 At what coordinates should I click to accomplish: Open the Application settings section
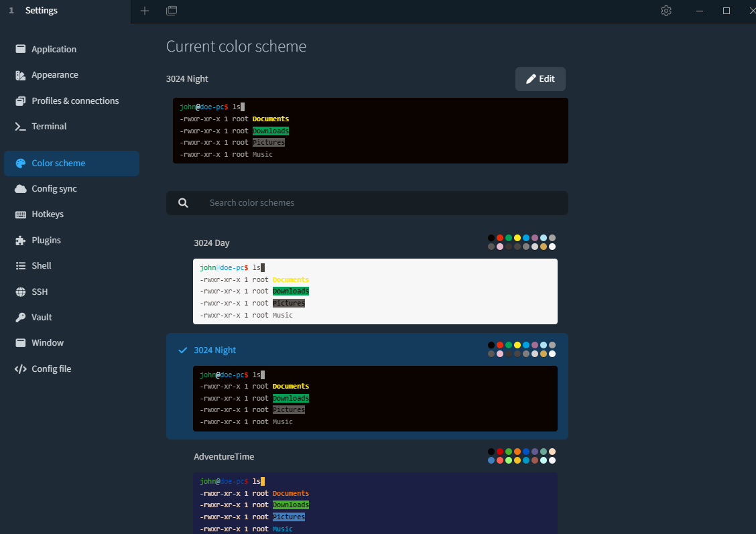tap(54, 49)
